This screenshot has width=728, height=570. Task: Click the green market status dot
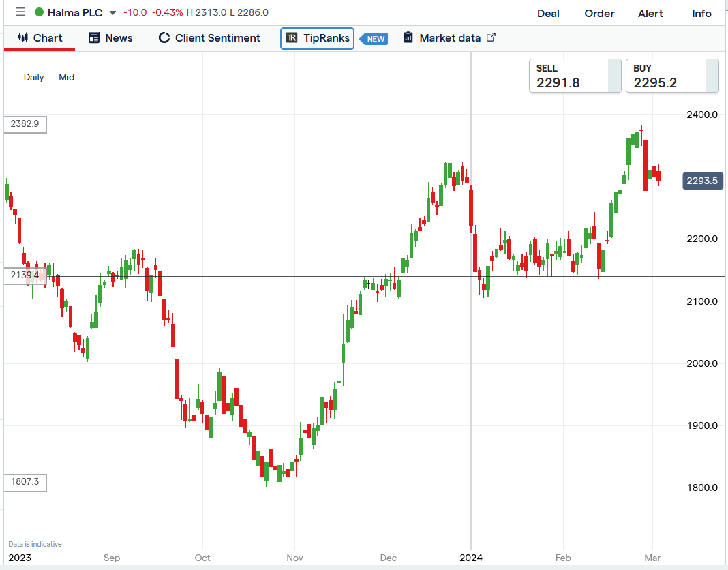click(x=40, y=12)
